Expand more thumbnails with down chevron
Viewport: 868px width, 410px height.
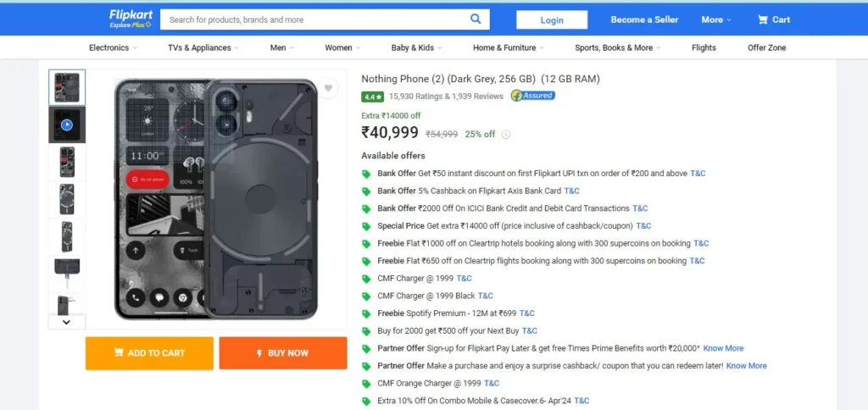click(66, 321)
